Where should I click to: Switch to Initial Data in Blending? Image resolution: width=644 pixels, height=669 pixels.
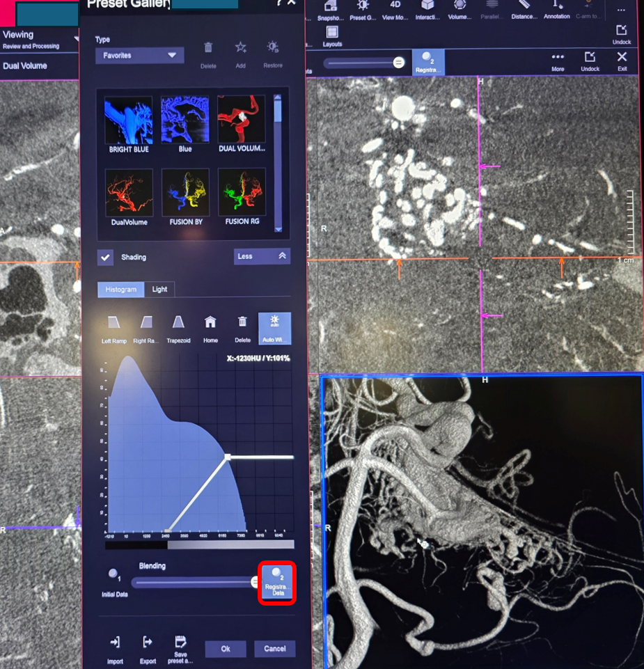click(113, 576)
